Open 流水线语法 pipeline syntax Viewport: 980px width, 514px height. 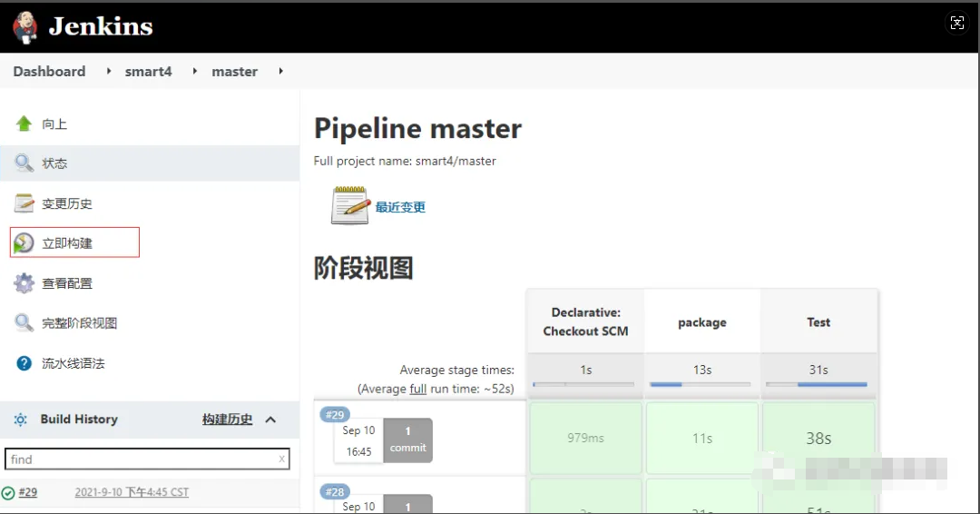pyautogui.click(x=73, y=363)
